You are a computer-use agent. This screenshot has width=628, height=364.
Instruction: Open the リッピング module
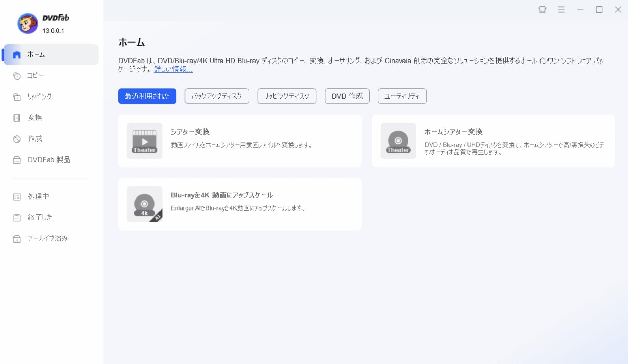coord(50,96)
